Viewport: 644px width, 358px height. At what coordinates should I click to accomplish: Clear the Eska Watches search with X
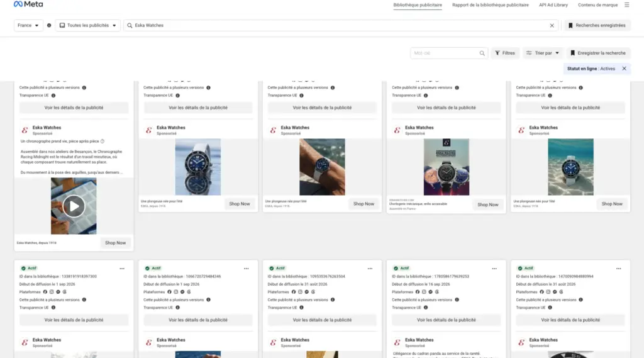pos(552,26)
